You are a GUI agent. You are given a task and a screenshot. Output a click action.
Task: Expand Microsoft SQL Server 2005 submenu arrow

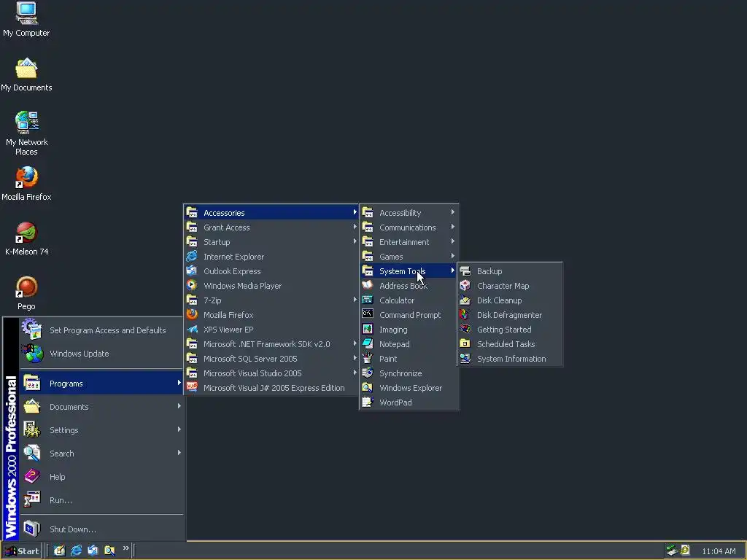(355, 358)
